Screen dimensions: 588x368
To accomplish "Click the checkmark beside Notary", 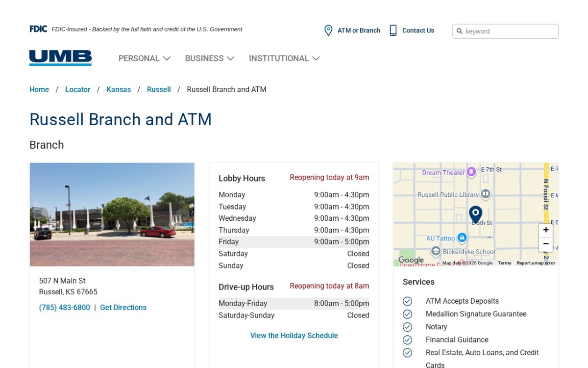I will pos(407,327).
